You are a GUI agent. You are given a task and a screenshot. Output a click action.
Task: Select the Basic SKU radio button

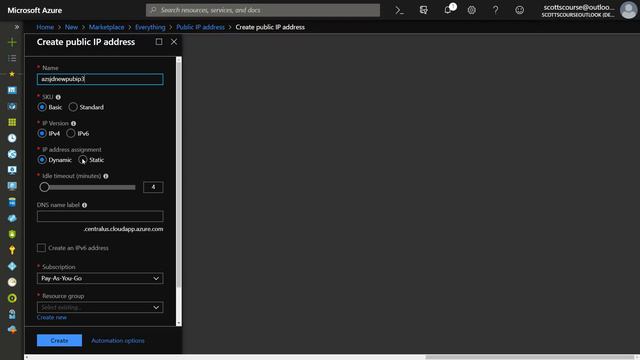(x=42, y=107)
